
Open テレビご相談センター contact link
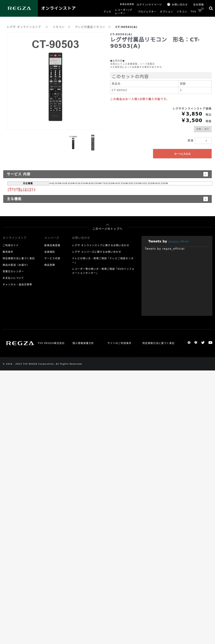[103, 260]
